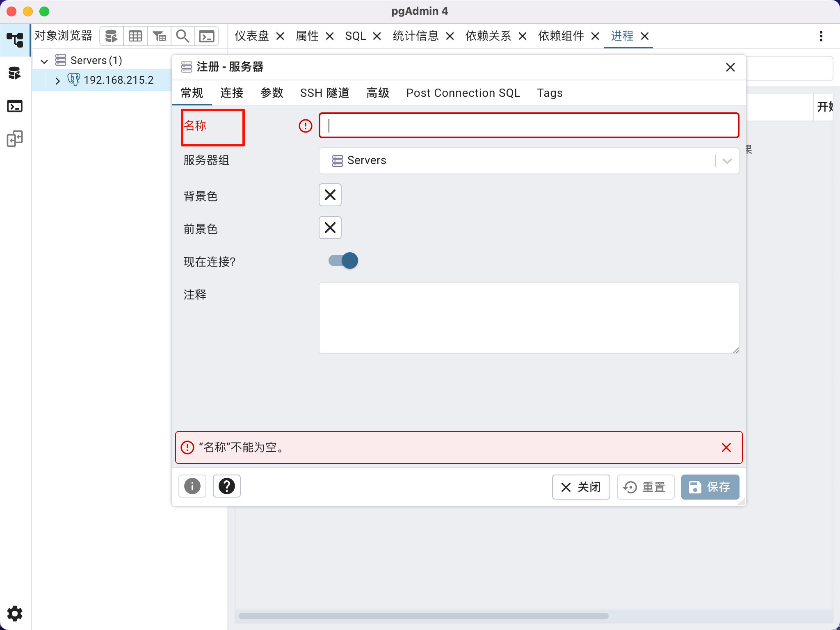Open the view data grid icon in toolbar
This screenshot has width=840, height=630.
click(135, 36)
